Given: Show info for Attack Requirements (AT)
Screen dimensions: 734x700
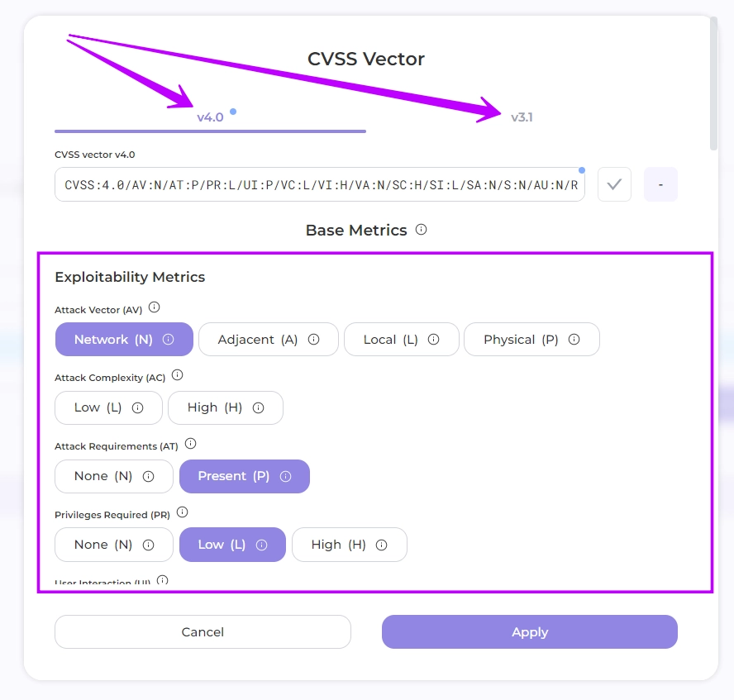Looking at the screenshot, I should (x=190, y=445).
